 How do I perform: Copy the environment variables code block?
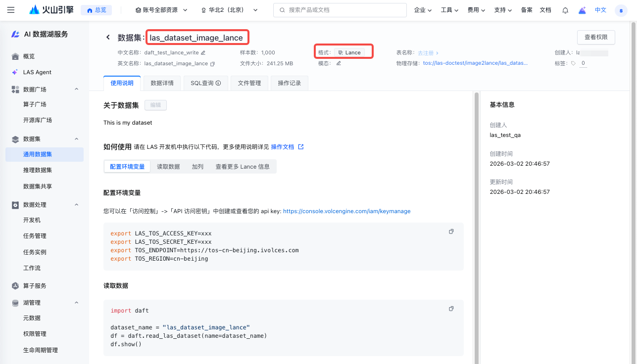[x=451, y=231]
